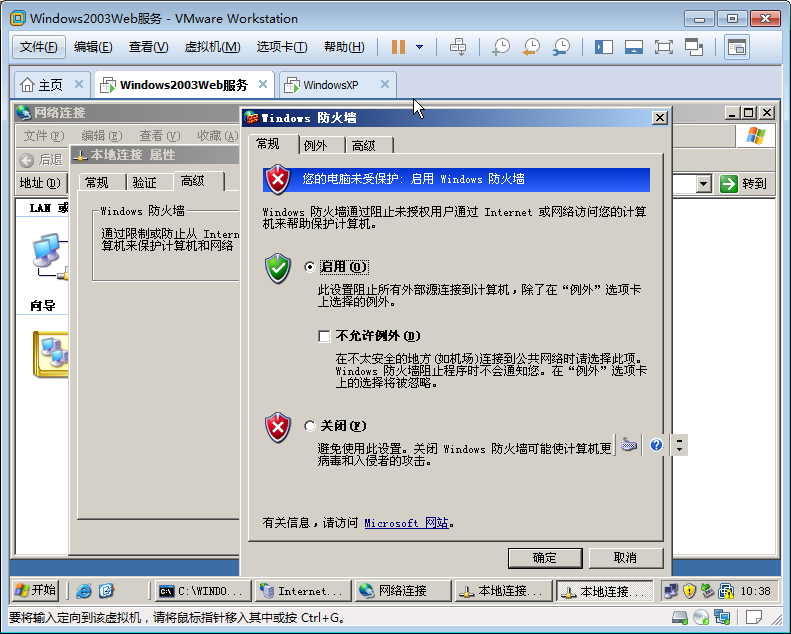
Task: Launch Internet Explorer from quick launch
Action: pyautogui.click(x=84, y=591)
